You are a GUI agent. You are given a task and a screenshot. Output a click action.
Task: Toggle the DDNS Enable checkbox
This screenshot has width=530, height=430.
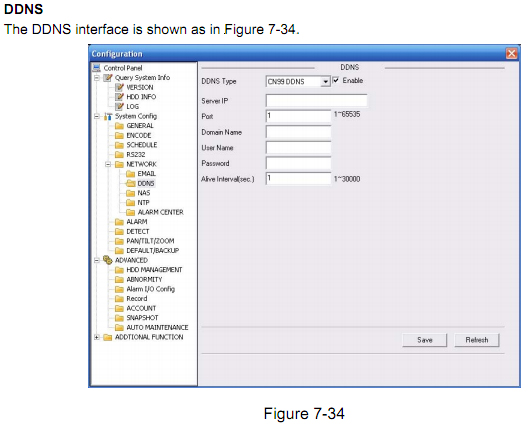coord(336,80)
